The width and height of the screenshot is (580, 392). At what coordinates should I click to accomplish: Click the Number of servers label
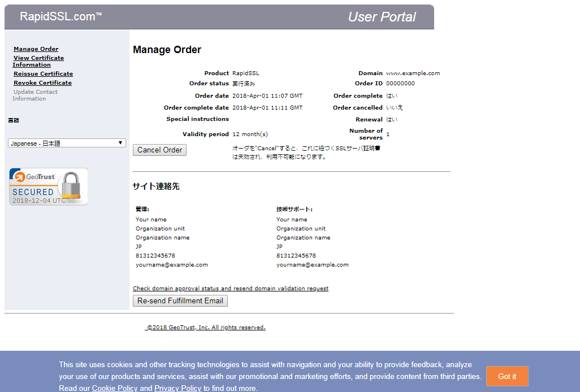(366, 134)
